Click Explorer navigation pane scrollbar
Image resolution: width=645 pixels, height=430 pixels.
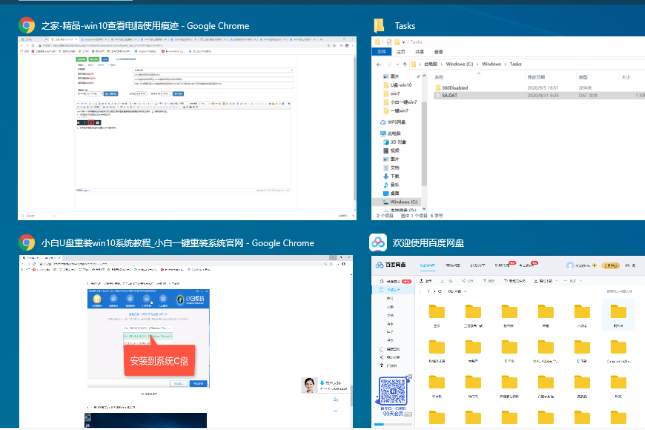pyautogui.click(x=424, y=142)
